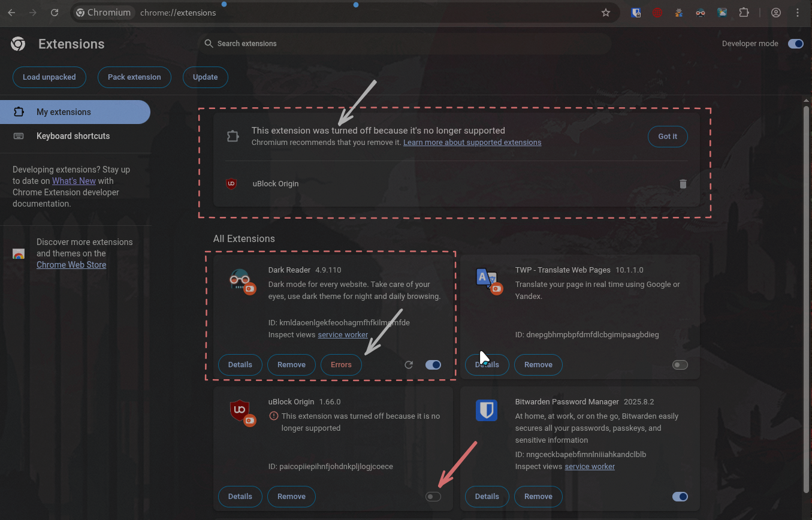
Task: Toggle Developer mode switch
Action: pyautogui.click(x=795, y=44)
